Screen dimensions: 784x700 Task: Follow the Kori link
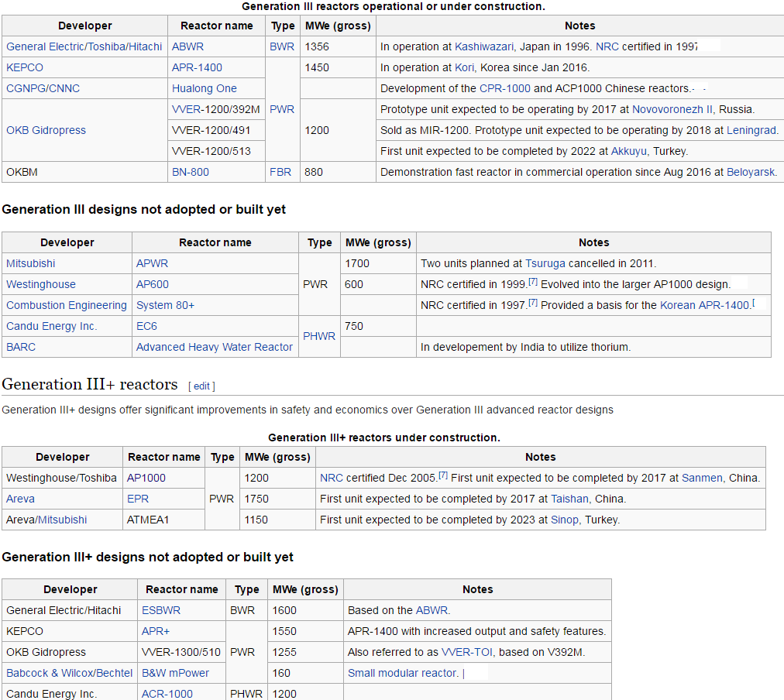point(464,67)
